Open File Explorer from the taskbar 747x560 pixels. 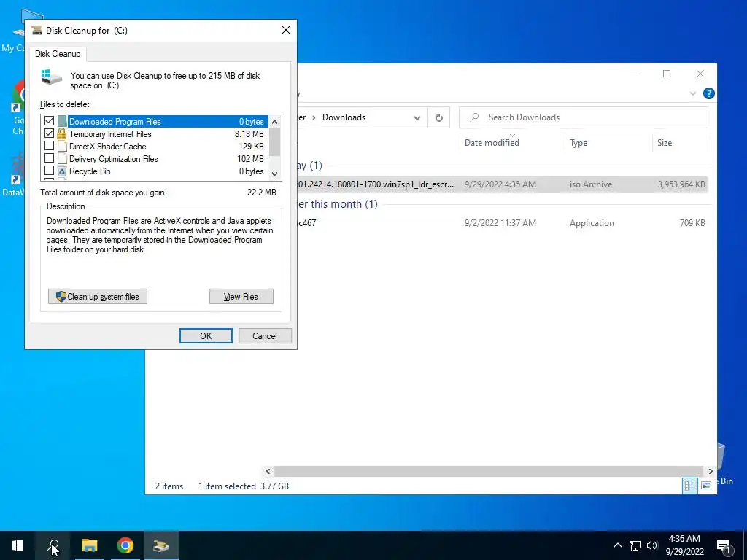[x=89, y=545]
